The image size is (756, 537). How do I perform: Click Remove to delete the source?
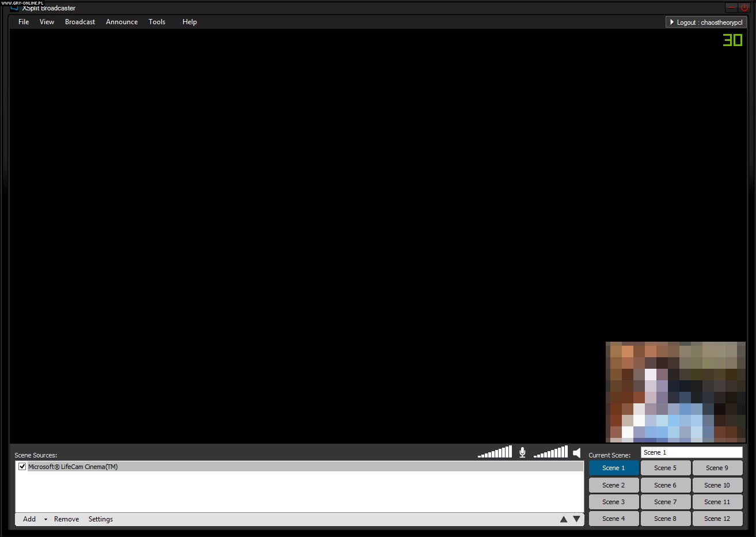coord(66,519)
